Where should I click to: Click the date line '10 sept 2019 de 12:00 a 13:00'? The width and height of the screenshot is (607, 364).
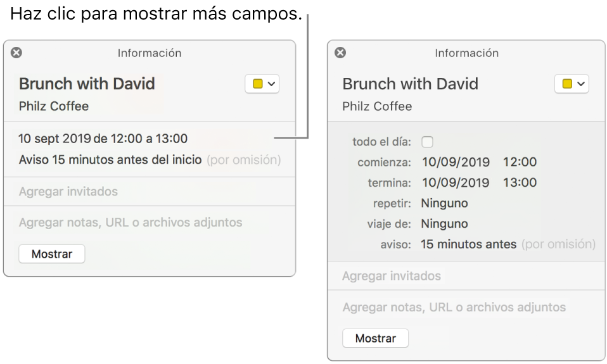point(103,139)
